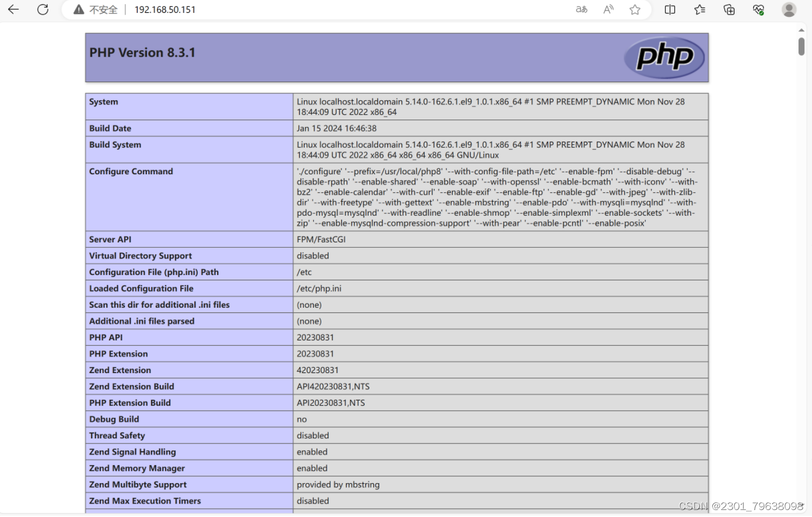Screen dimensions: 812x517
Task: Click the API420230831,NTS value
Action: point(333,386)
